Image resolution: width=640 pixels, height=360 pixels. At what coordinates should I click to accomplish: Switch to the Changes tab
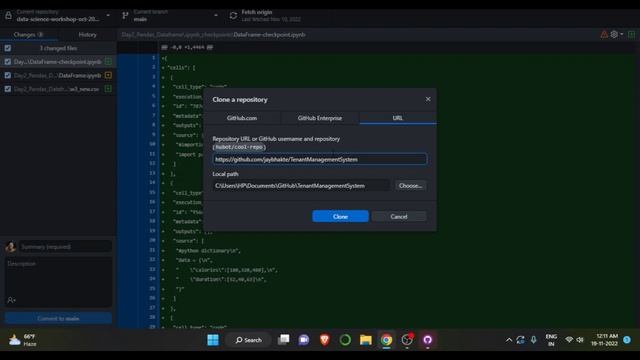coord(29,35)
